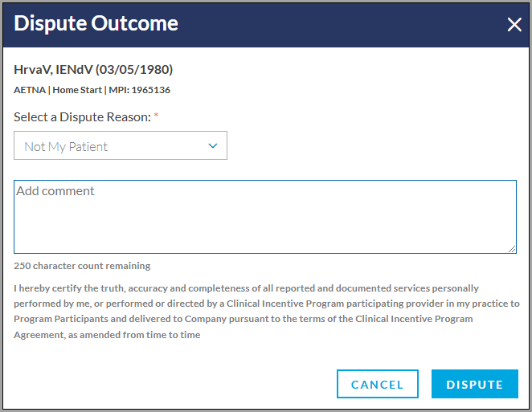
Task: Open the Dispute Reason dropdown
Action: 121,145
